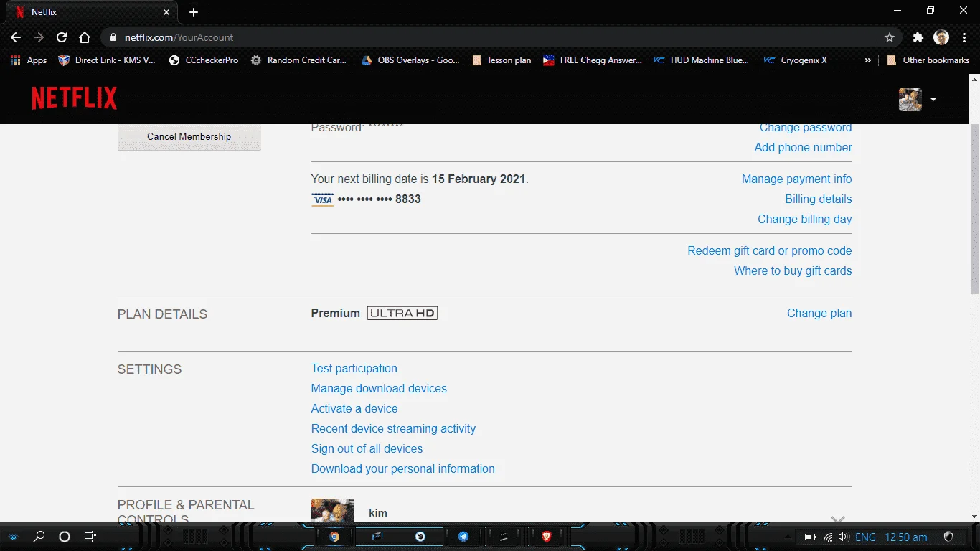Click the volume icon in system tray
This screenshot has height=551, width=980.
tap(844, 537)
